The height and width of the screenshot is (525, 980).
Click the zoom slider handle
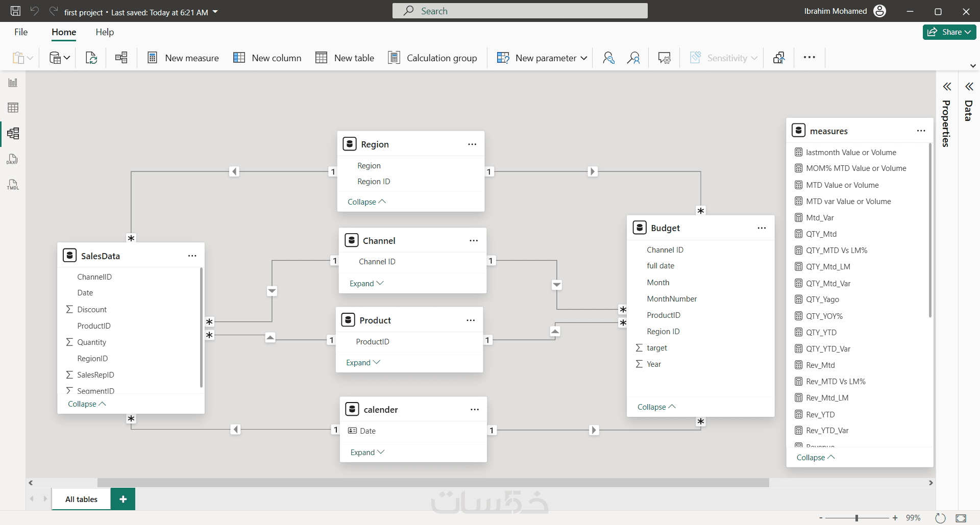tap(856, 518)
